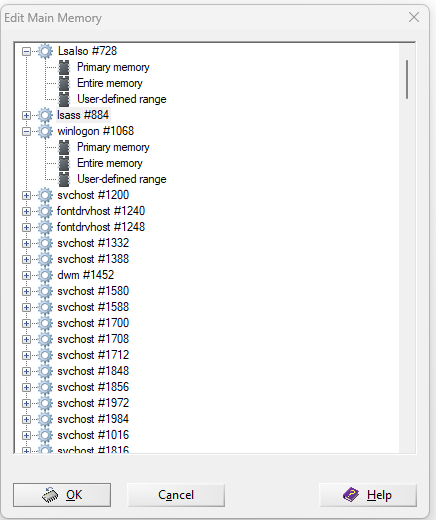Click the gear icon of svchost #1588

[x=45, y=307]
